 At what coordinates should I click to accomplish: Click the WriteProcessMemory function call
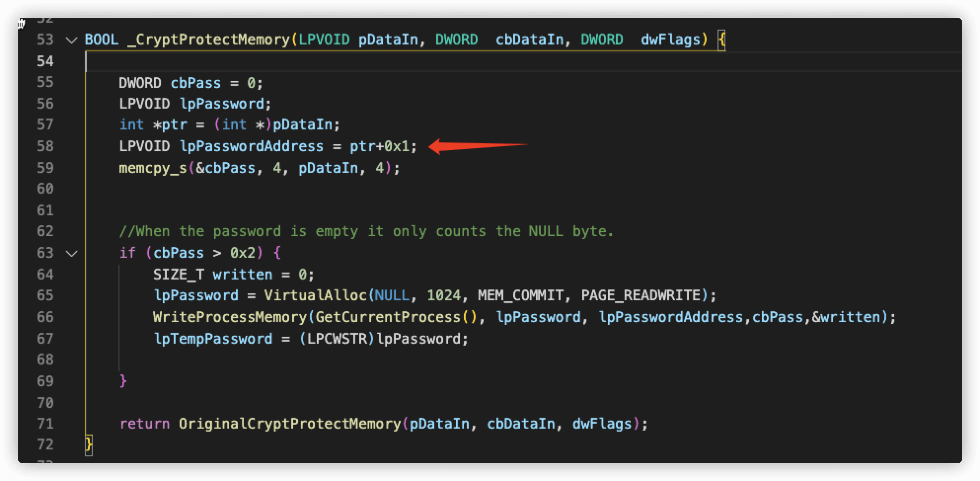[230, 317]
